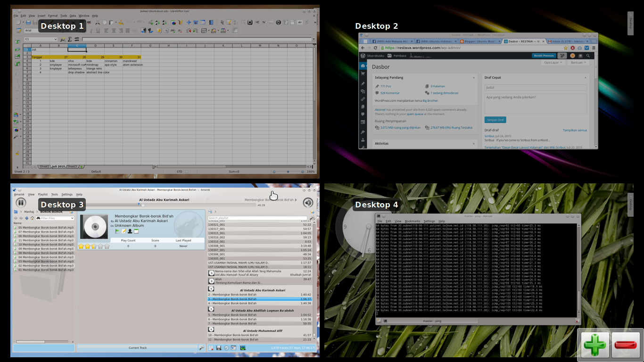
Task: Open the Insert menu in LibreOffice Calc
Action: tap(41, 16)
